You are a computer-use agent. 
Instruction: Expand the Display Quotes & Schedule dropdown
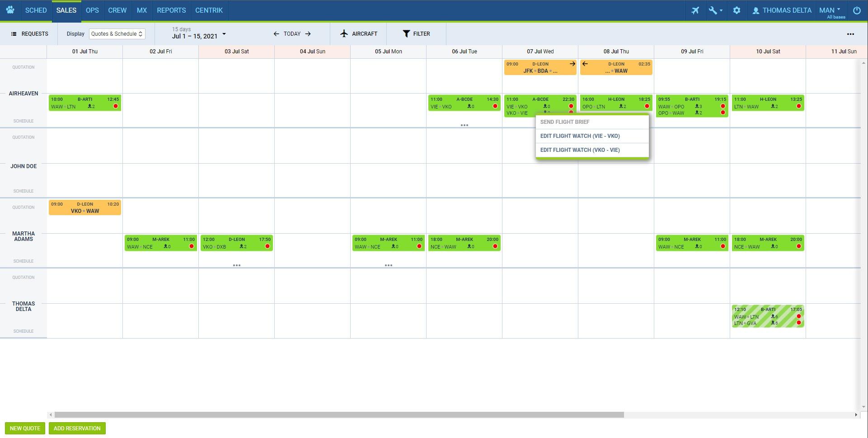click(x=117, y=34)
